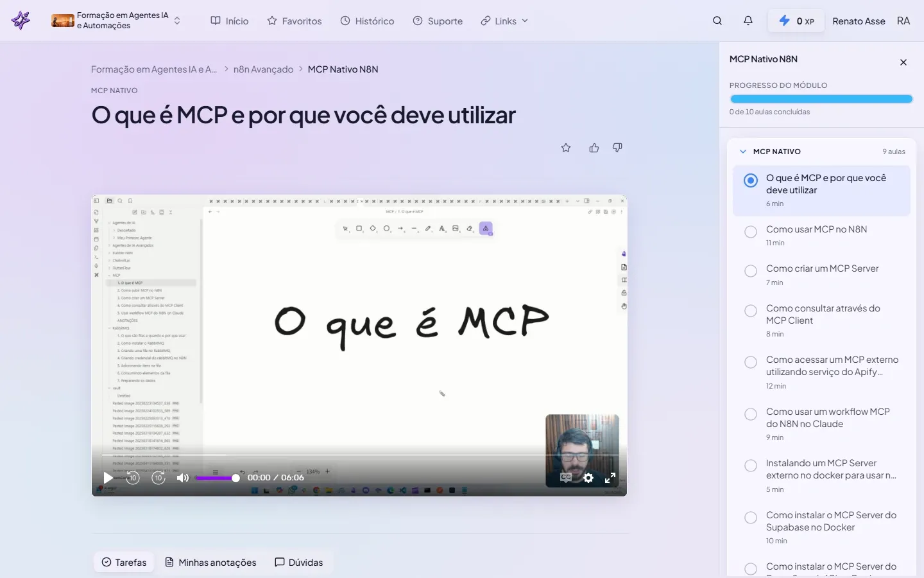Click the RA avatar initials

coord(903,21)
